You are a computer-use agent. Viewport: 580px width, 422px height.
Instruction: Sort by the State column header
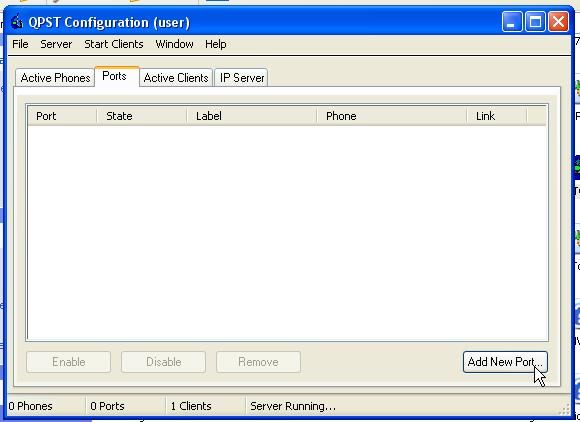[142, 116]
